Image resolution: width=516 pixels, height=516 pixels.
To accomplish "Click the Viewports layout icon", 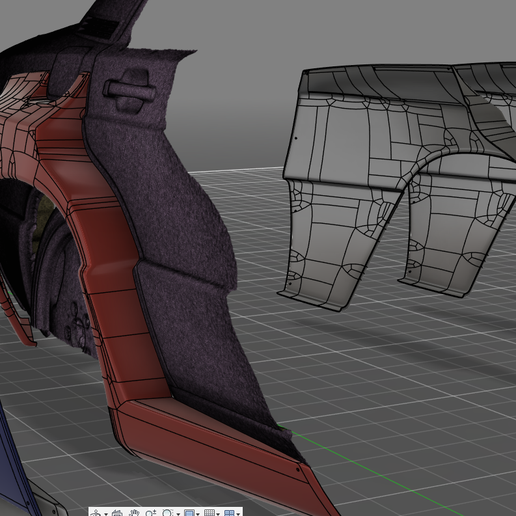I will tap(229, 513).
